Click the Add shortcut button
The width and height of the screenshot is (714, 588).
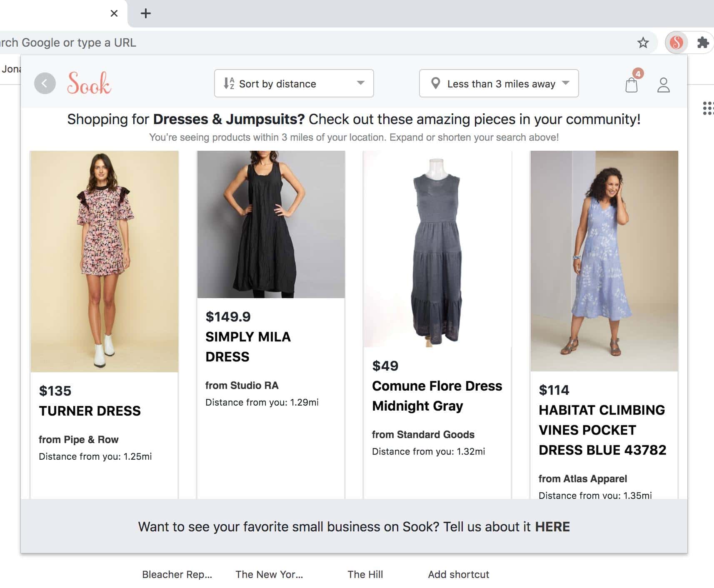[458, 574]
